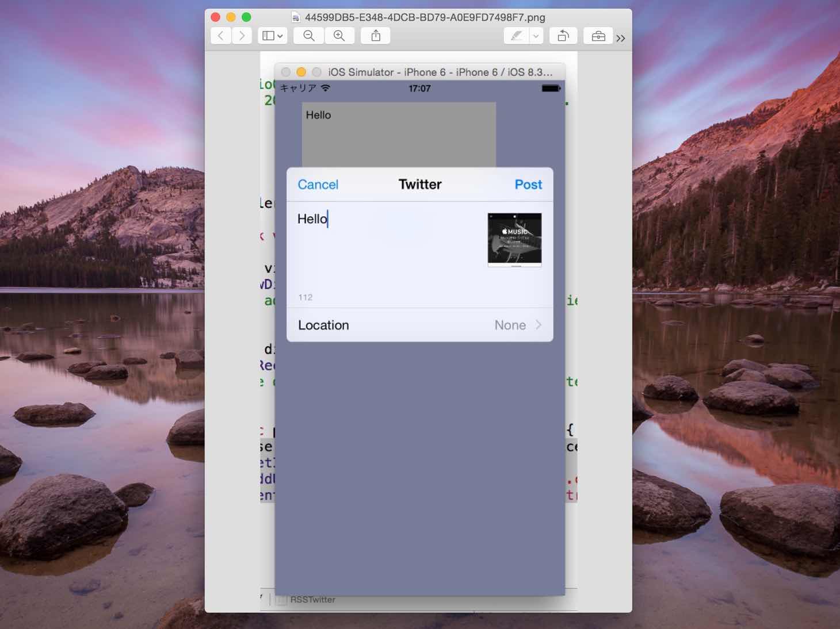Select the highlight pen markup tool
The height and width of the screenshot is (629, 840).
pos(517,36)
